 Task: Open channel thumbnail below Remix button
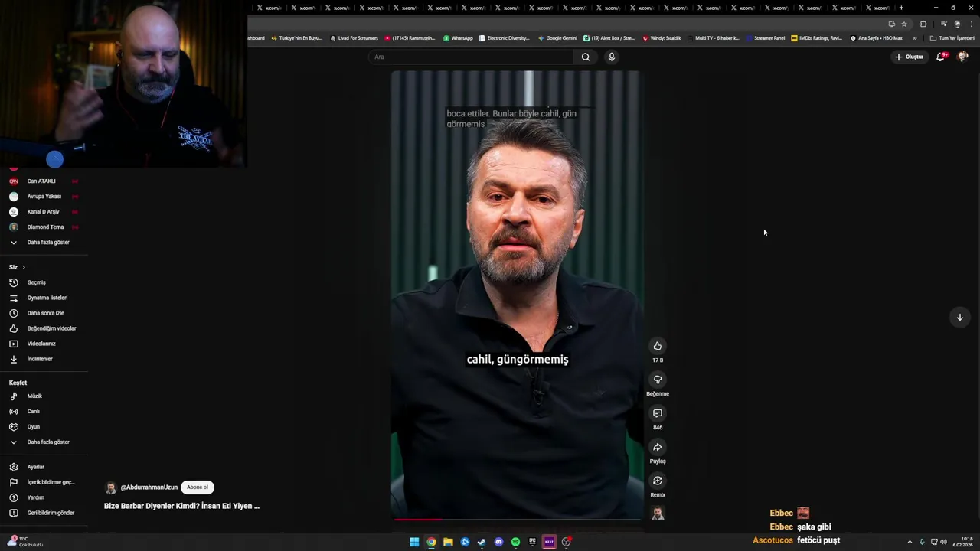click(x=658, y=514)
